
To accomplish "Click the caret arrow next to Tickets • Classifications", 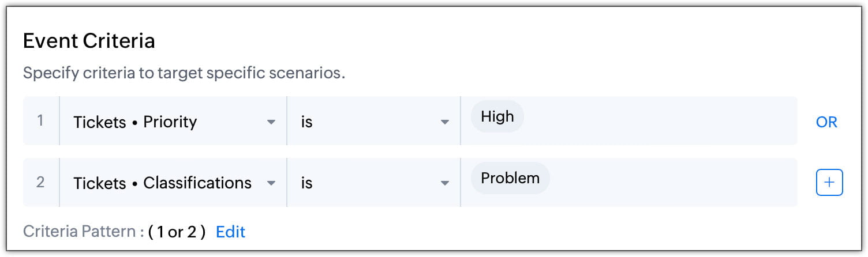I will pyautogui.click(x=271, y=183).
